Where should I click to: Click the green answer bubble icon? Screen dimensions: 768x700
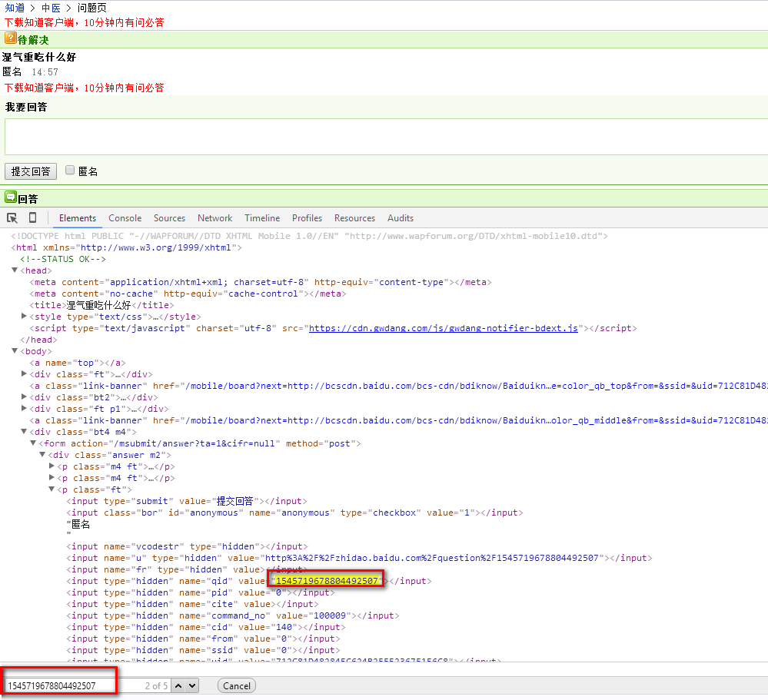coord(11,197)
